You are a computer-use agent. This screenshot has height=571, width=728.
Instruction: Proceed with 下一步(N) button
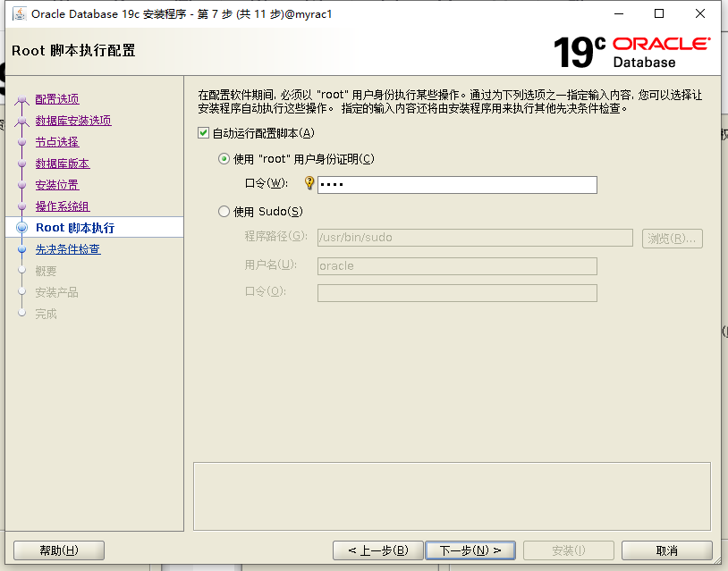tap(470, 550)
